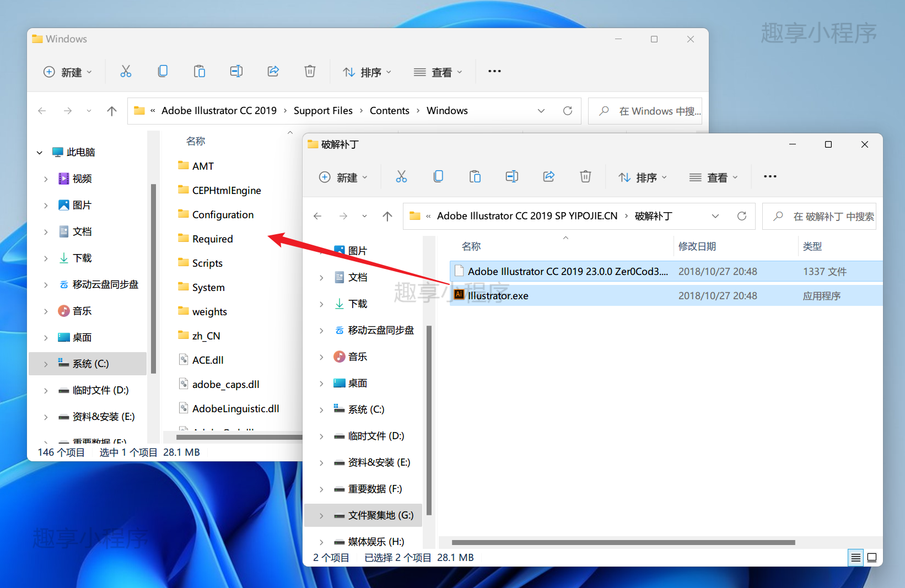
Task: Select Adobe Illustrator CC 2019 23.0.0 Zer0Cod3 file
Action: (666, 271)
